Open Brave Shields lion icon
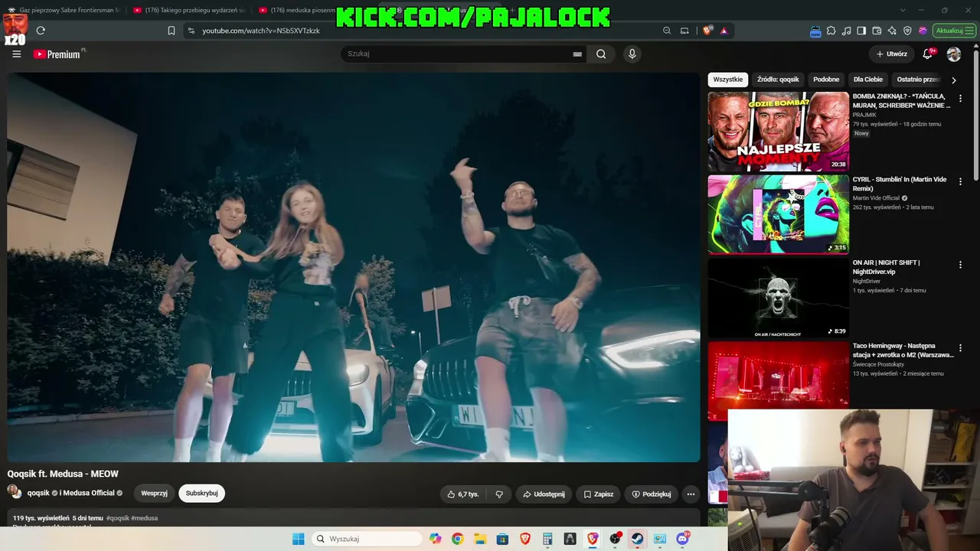Viewport: 980px width, 551px height. click(x=707, y=31)
